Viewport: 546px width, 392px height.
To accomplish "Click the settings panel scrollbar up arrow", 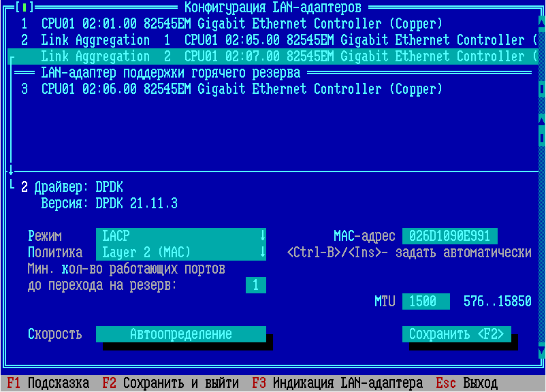I will [542, 121].
